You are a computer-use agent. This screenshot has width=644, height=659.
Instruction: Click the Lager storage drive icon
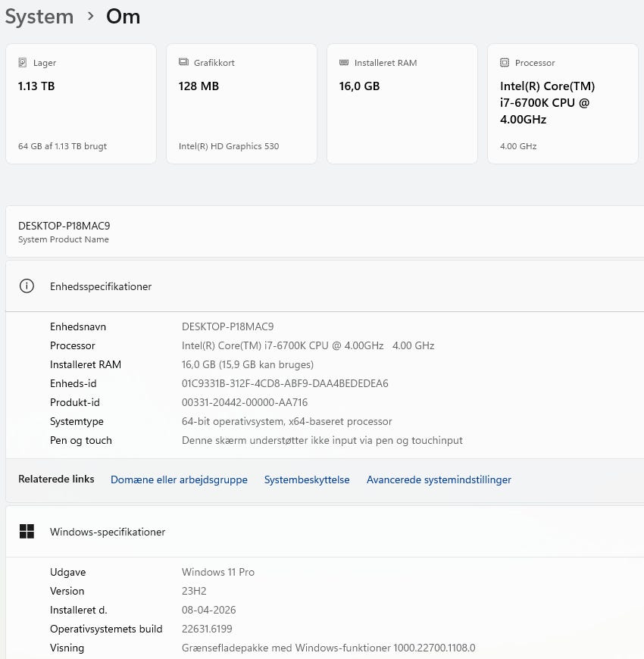(23, 63)
